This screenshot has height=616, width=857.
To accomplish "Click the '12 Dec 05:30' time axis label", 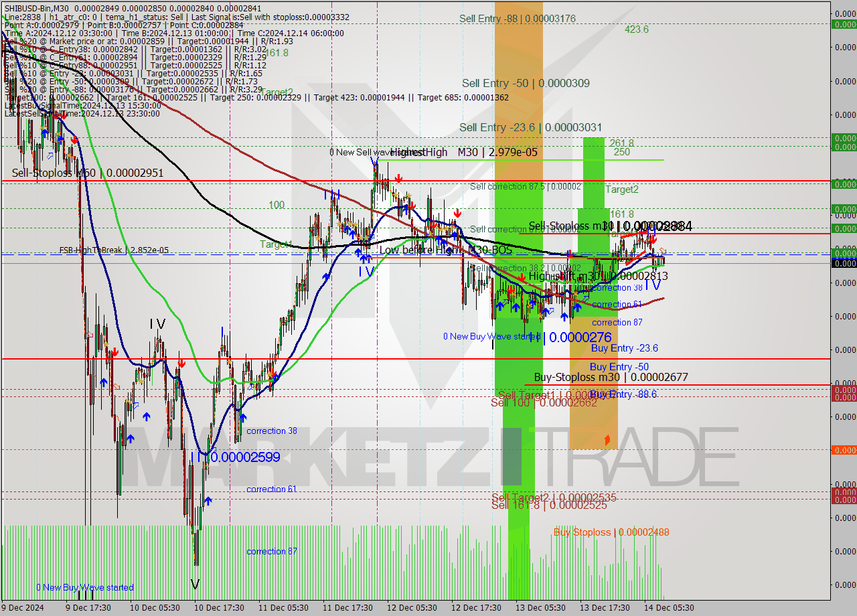I will [412, 608].
